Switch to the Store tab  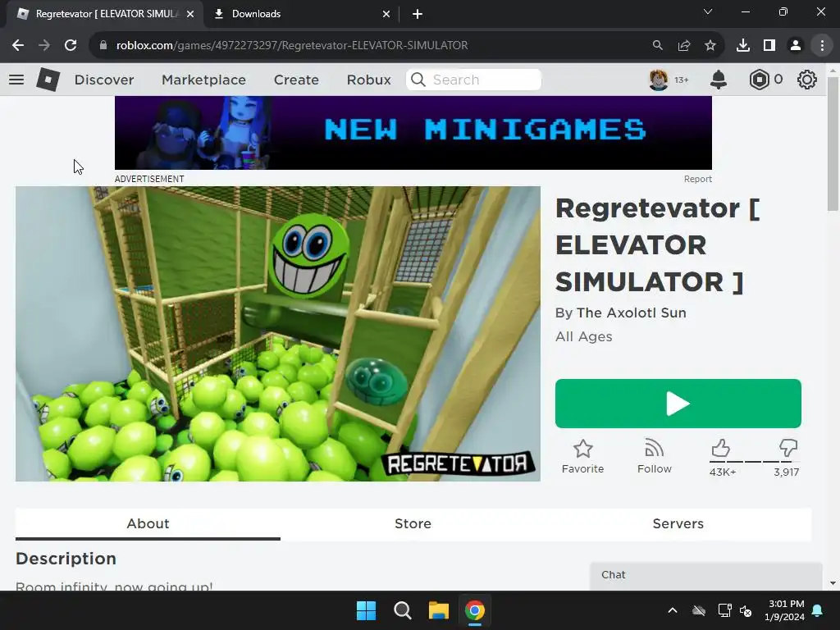pos(413,524)
